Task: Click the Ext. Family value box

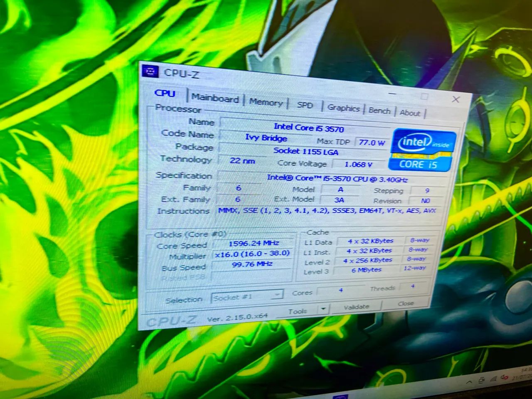Action: point(238,199)
